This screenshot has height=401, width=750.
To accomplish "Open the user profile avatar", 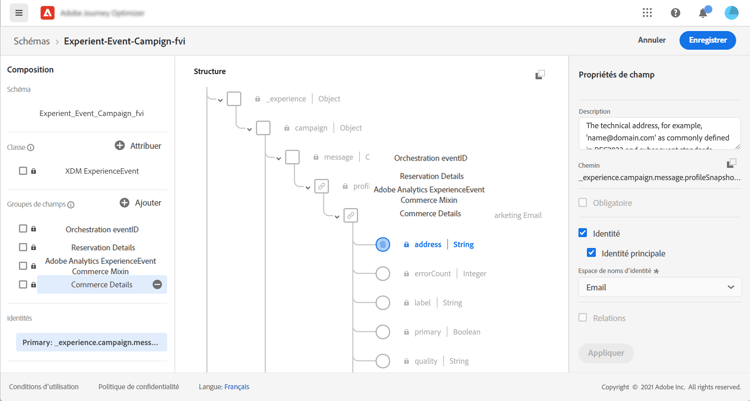I will coord(731,13).
